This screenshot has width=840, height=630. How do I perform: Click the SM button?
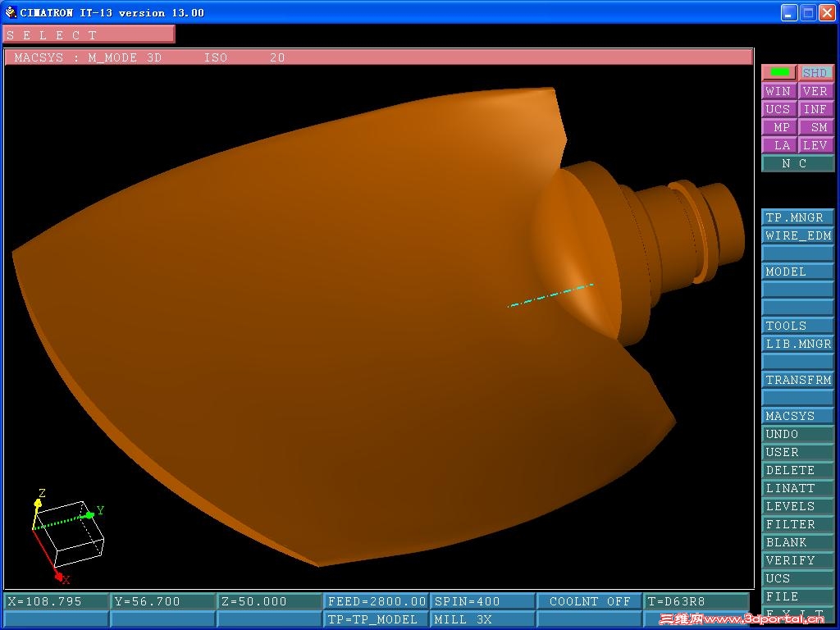click(x=815, y=127)
